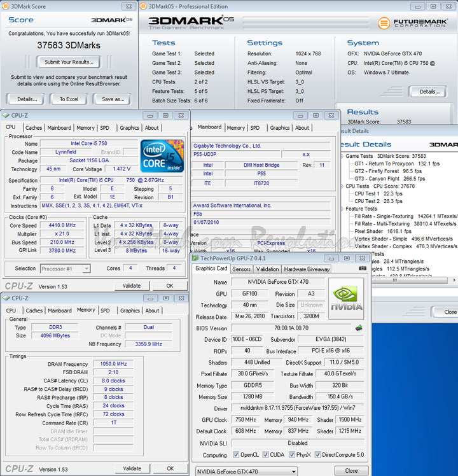Select the CPU Test 2 result row
This screenshot has height=476, width=458.
(x=378, y=201)
